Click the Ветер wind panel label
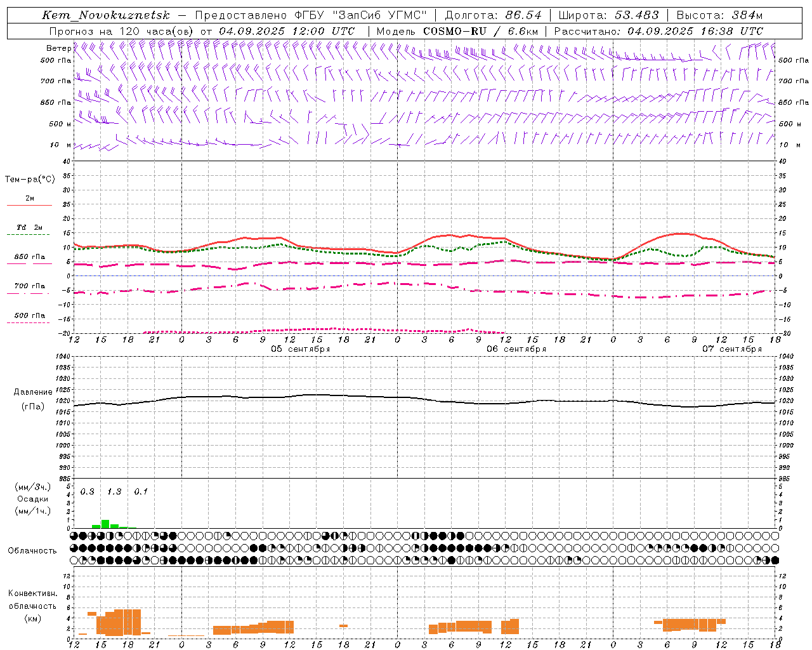Screen dimensions: 812x650 point(58,48)
